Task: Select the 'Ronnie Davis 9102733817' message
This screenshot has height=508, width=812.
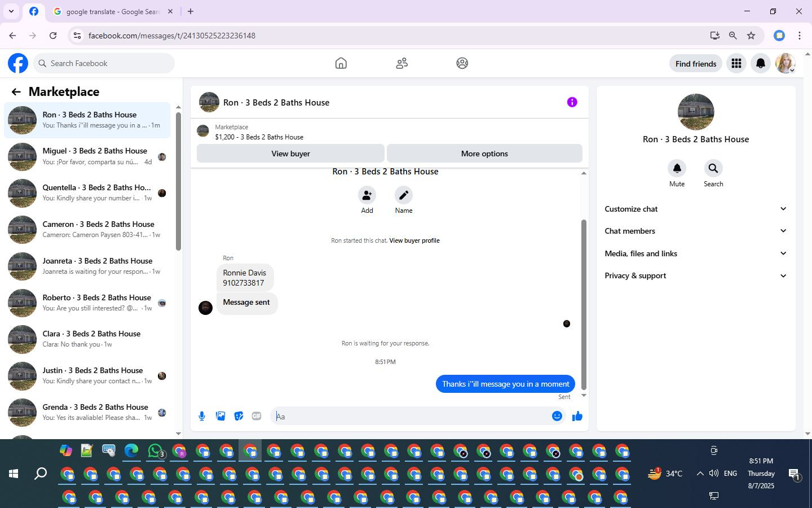Action: [x=245, y=278]
